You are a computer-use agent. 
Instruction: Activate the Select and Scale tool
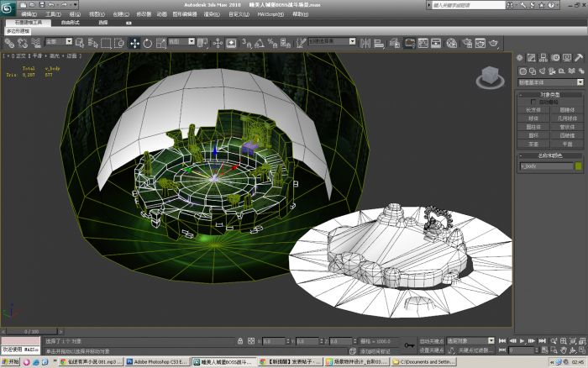161,43
